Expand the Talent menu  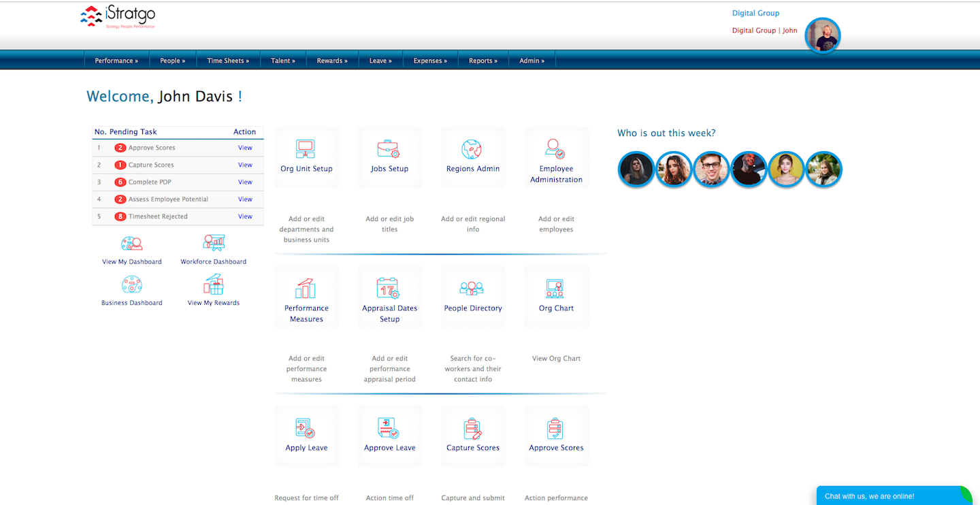tap(283, 61)
